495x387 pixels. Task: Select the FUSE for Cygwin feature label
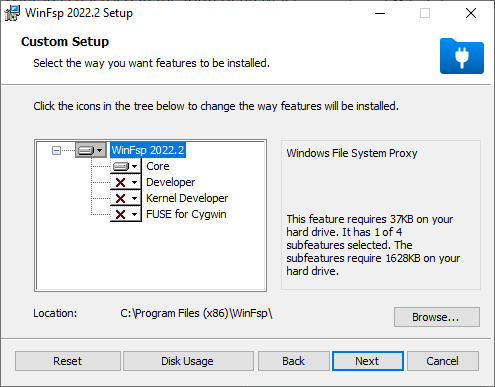pyautogui.click(x=186, y=214)
